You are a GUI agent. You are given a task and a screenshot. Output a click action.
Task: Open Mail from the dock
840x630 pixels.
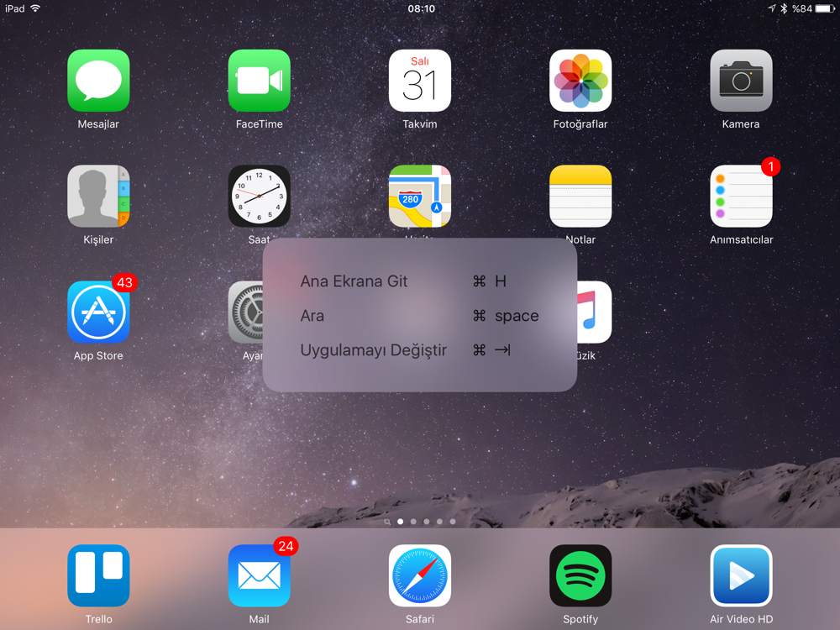tap(259, 576)
